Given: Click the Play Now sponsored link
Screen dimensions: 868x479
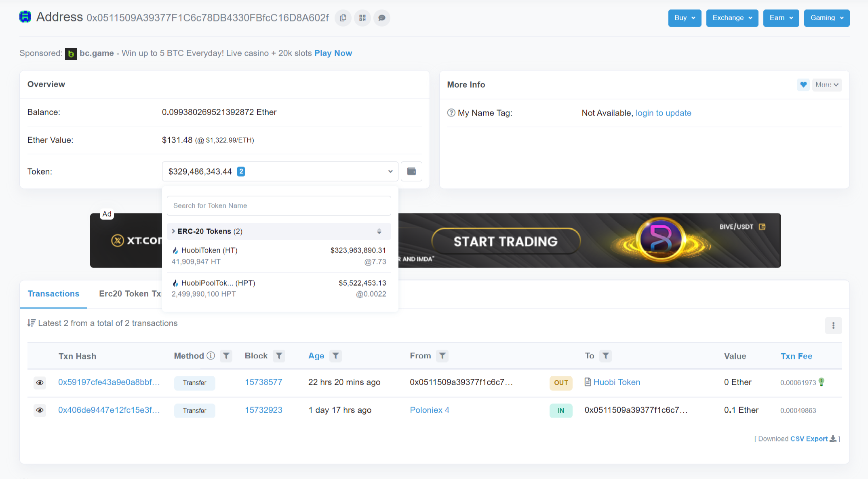Looking at the screenshot, I should 333,53.
